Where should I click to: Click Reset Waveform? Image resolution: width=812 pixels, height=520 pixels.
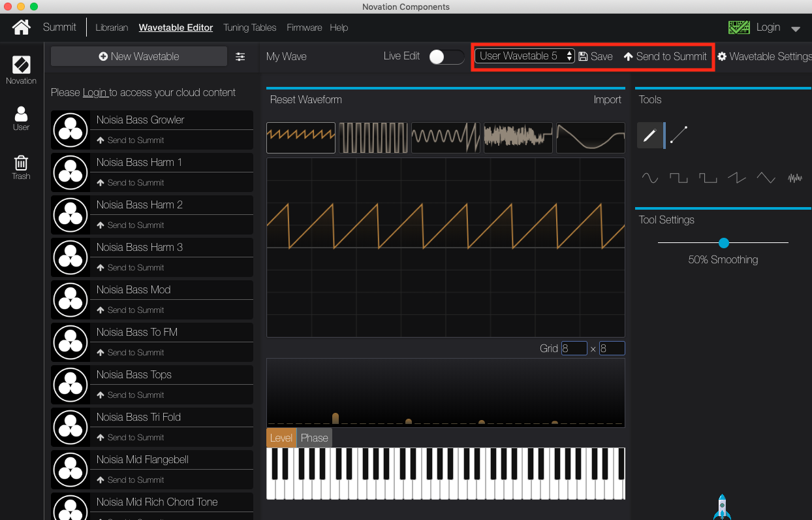point(306,100)
